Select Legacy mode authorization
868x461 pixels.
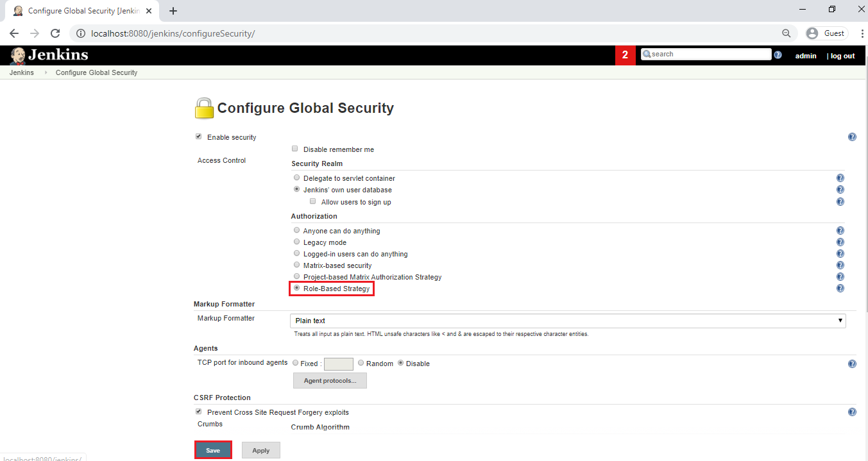296,242
